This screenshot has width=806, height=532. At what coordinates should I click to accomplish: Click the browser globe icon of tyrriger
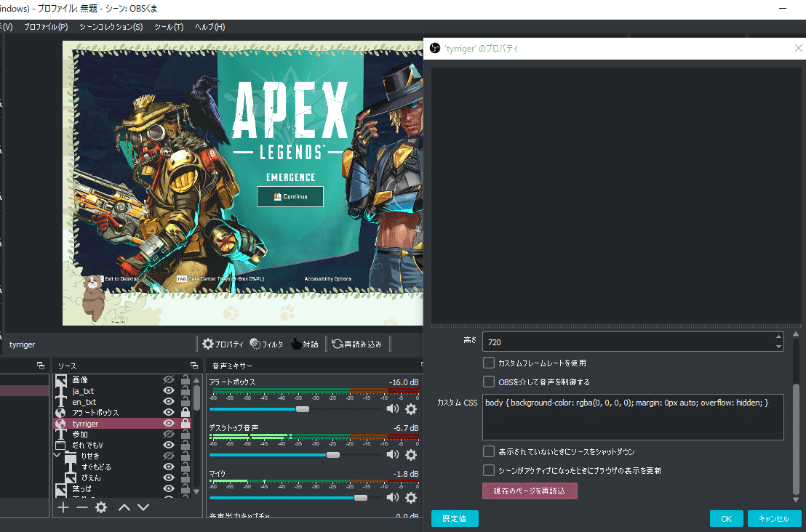click(60, 424)
